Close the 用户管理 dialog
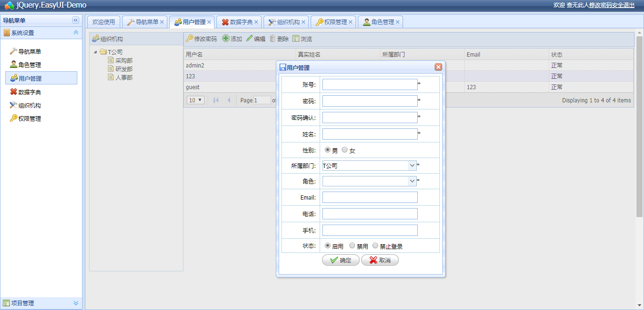Image resolution: width=644 pixels, height=310 pixels. click(438, 67)
